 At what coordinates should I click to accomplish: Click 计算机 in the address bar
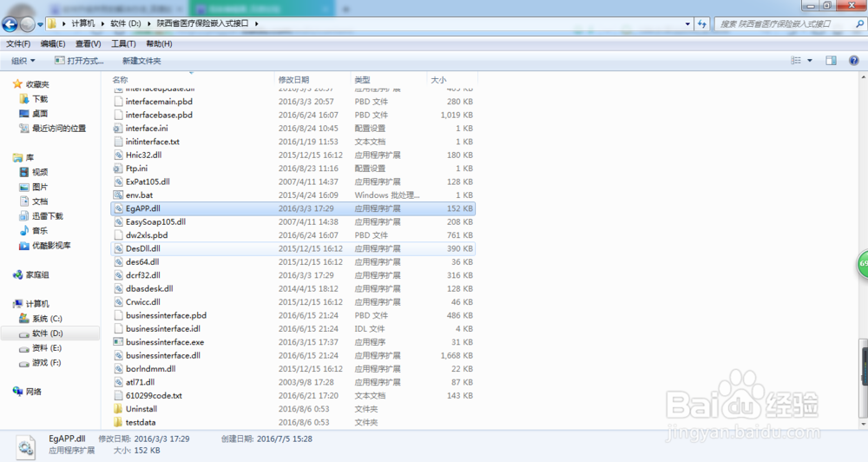coord(83,23)
